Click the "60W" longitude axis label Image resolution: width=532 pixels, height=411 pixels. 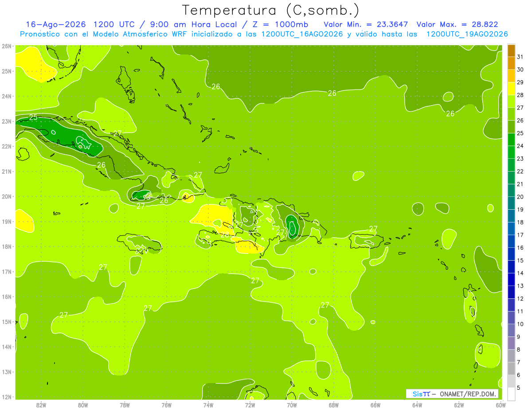click(x=501, y=405)
